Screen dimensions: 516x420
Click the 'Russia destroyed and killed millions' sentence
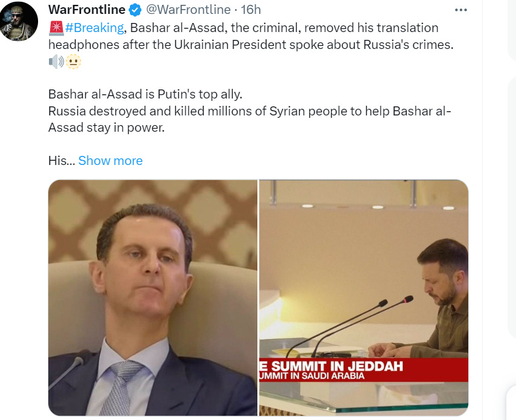tap(250, 119)
